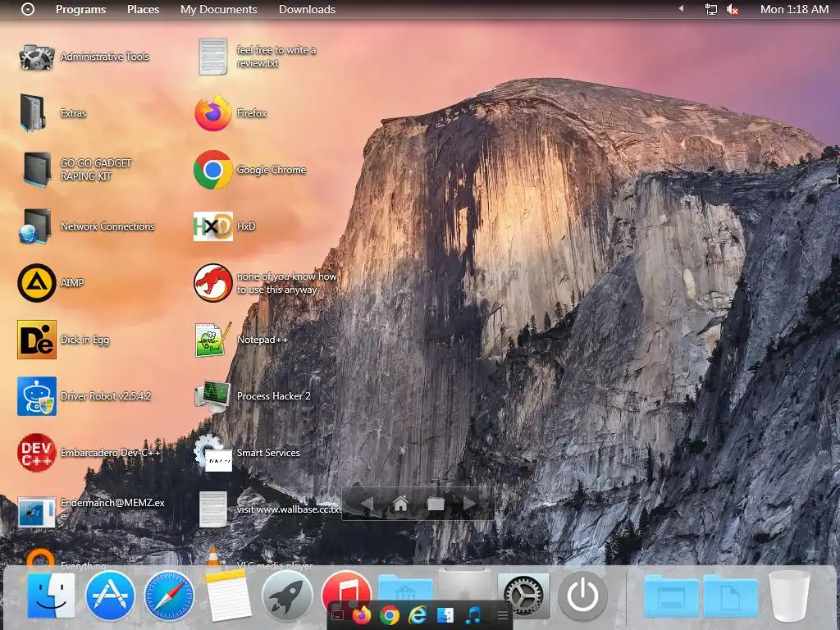Viewport: 840px width, 630px height.
Task: Click the Finder icon in the large dock
Action: pos(51,596)
